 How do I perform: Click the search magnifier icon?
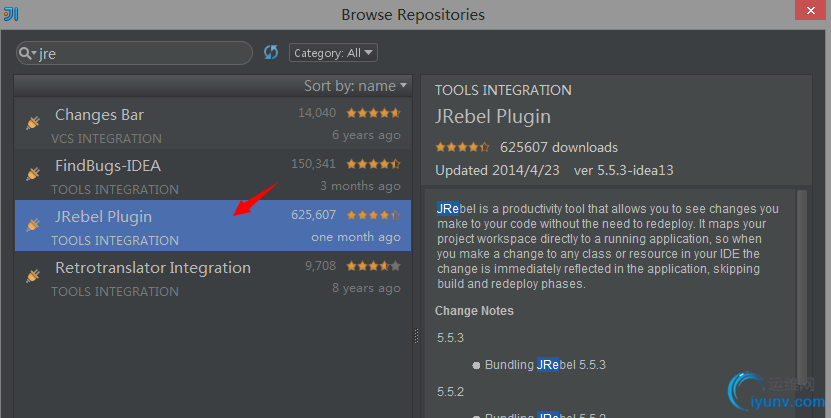pyautogui.click(x=26, y=53)
